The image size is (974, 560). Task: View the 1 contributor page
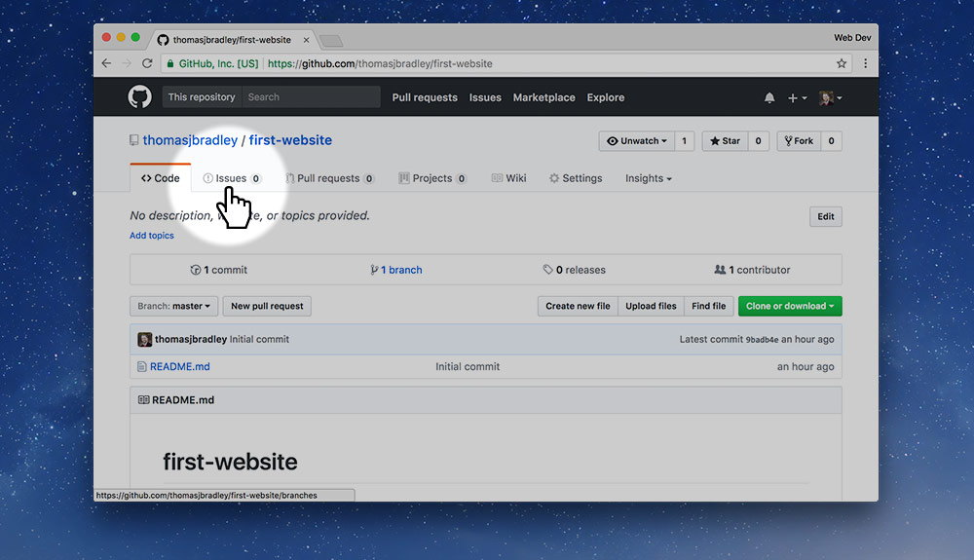(x=752, y=270)
